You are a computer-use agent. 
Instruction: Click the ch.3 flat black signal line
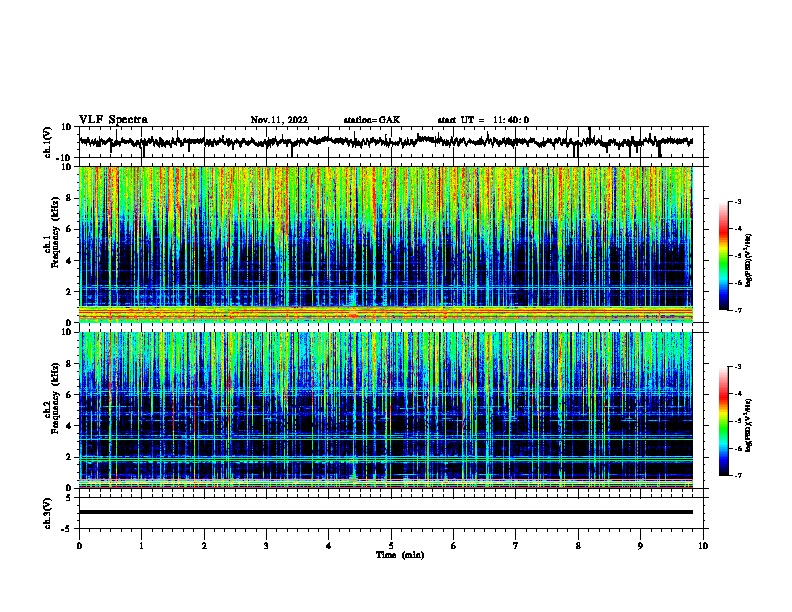[386, 512]
